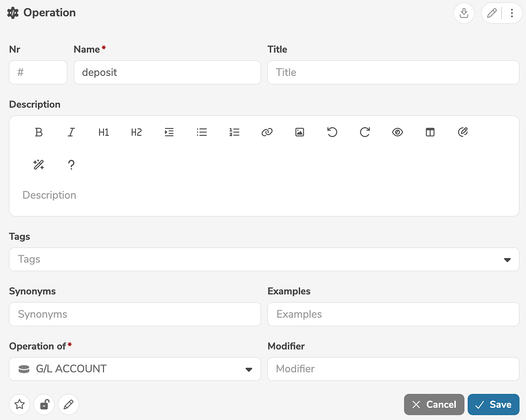Toggle the unlock padlock button
This screenshot has width=526, height=420.
(44, 405)
